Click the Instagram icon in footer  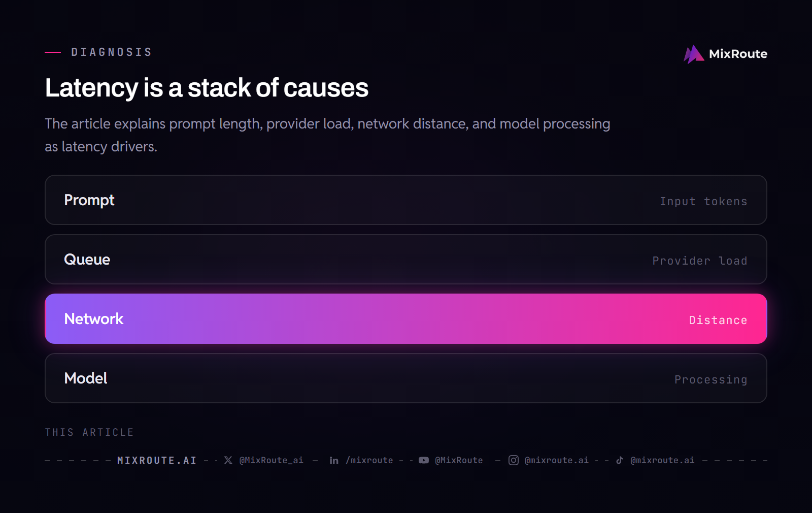pyautogui.click(x=514, y=460)
